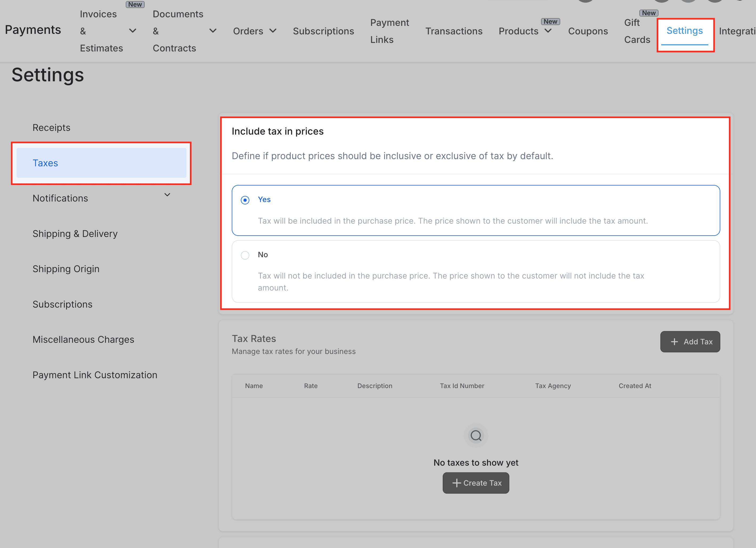The image size is (756, 548).
Task: Click the Tax Agency column header
Action: (553, 386)
